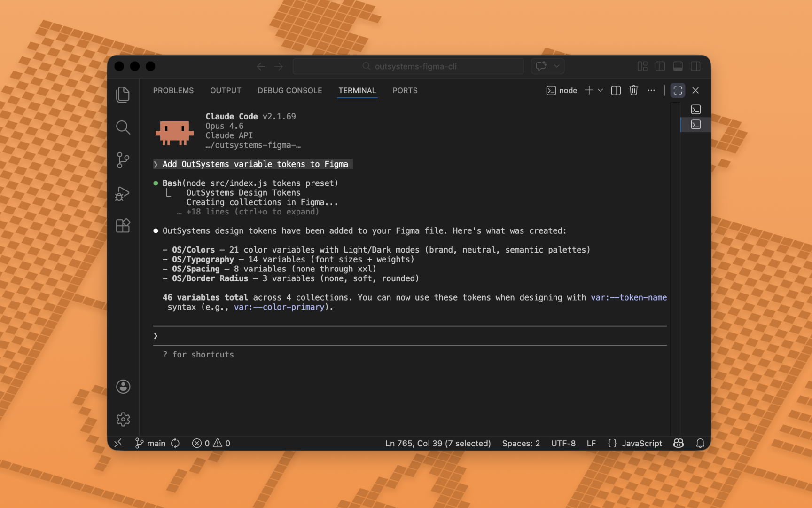Open the terminal launch profile dropdown chevron

pyautogui.click(x=600, y=90)
